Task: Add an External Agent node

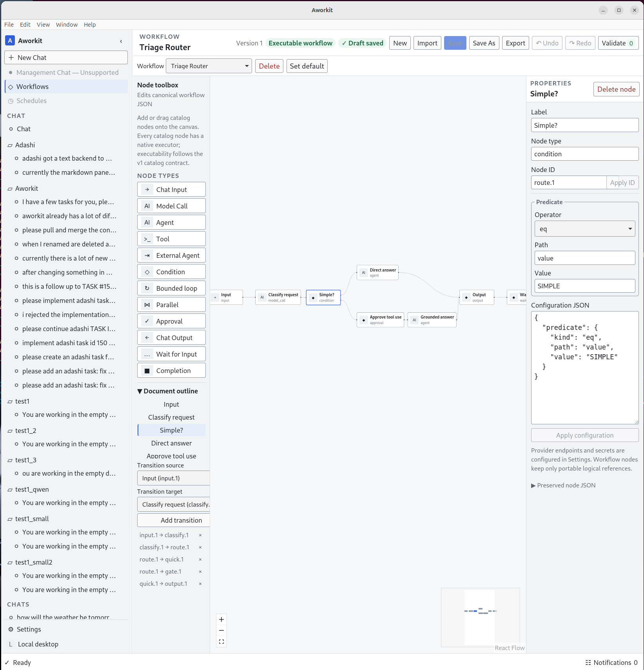Action: click(x=171, y=255)
